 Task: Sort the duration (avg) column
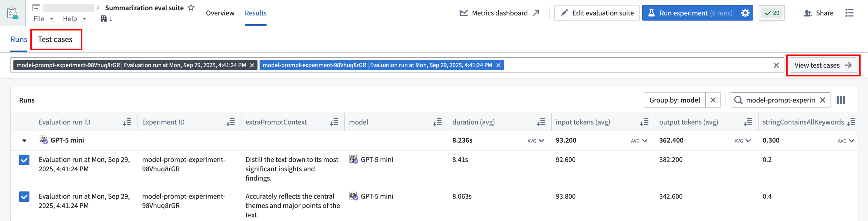(x=540, y=122)
